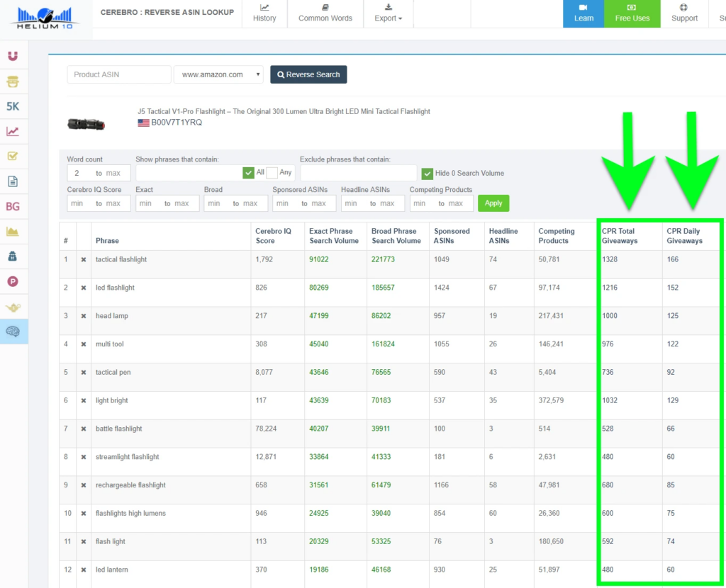Open the History tab
The image size is (726, 588).
(264, 13)
